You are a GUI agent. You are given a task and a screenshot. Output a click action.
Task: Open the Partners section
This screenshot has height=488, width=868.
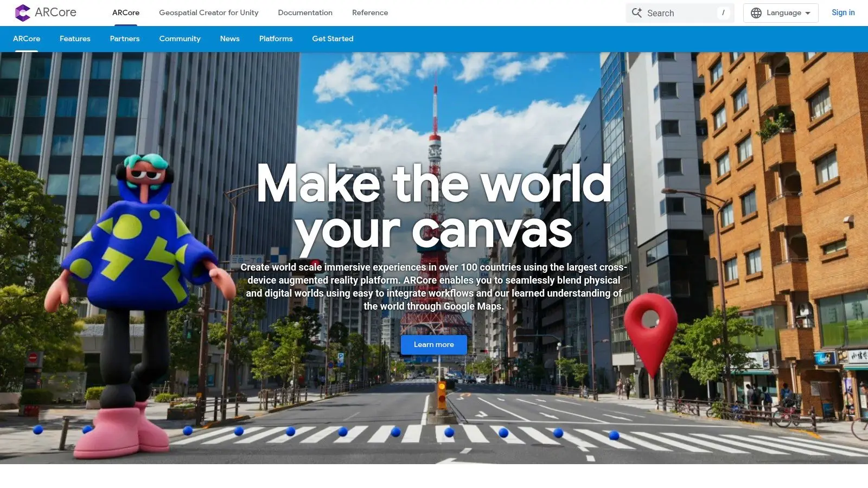tap(125, 38)
